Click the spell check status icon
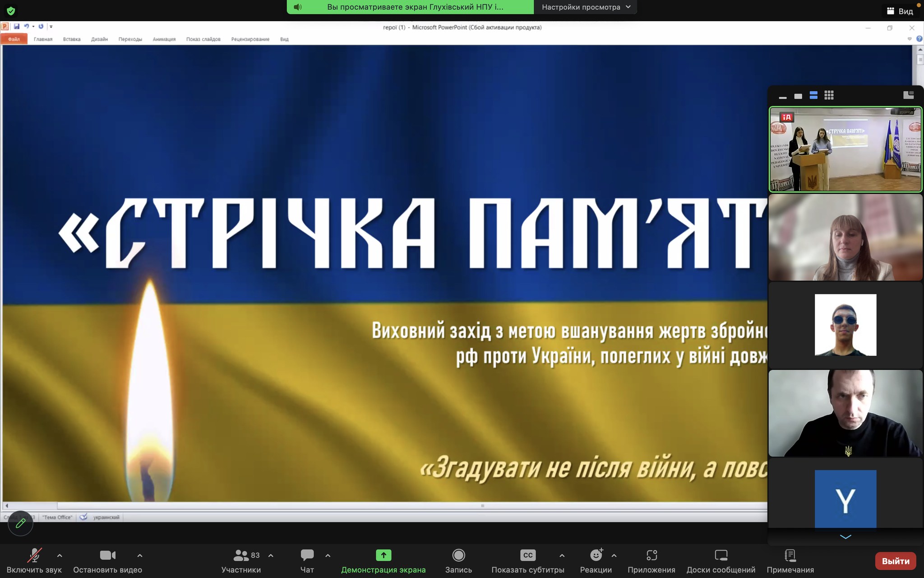The width and height of the screenshot is (924, 578). [x=83, y=517]
